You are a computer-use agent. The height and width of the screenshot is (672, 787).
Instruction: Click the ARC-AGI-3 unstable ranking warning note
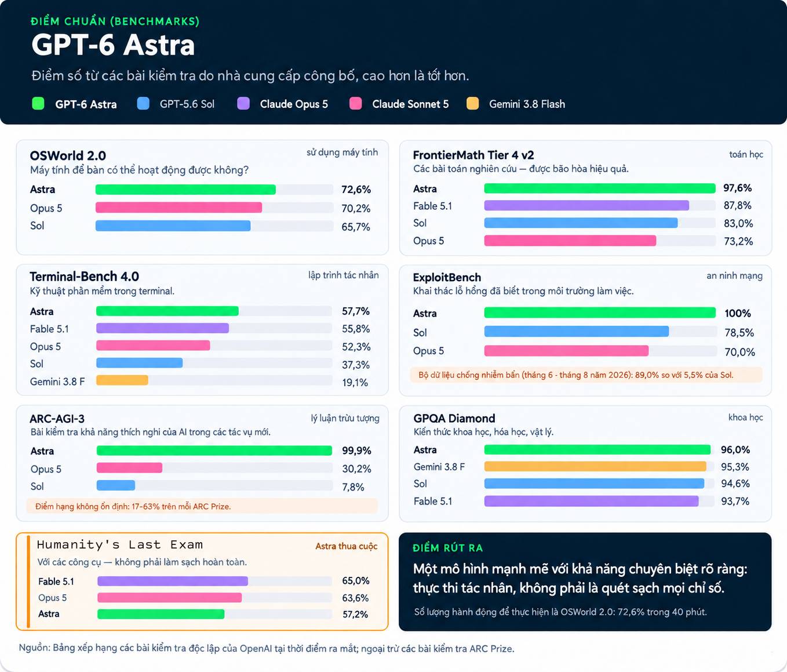(202, 506)
